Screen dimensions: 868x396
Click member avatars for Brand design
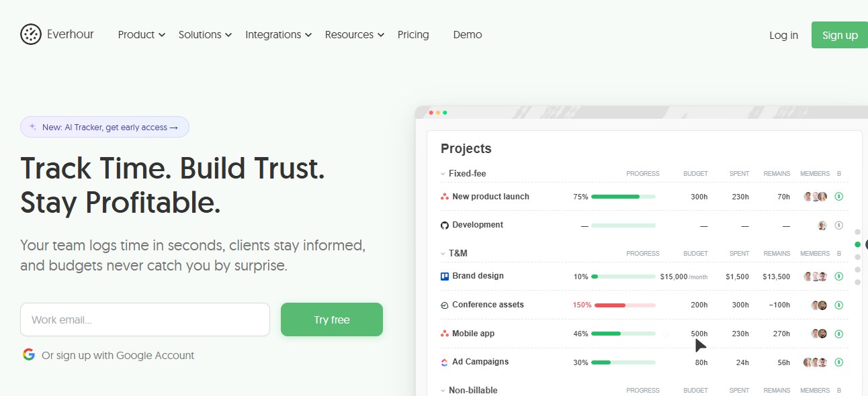pos(815,277)
